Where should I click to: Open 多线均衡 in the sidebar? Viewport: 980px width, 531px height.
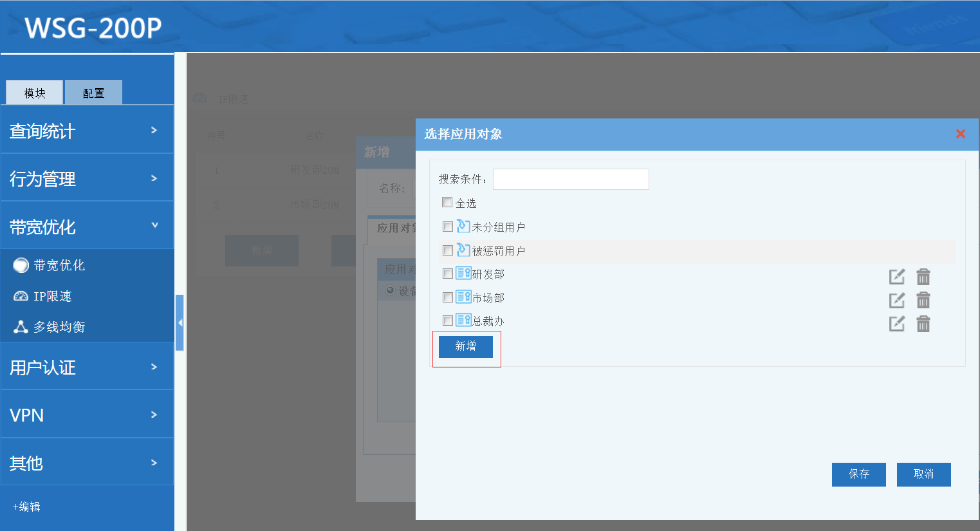(x=59, y=327)
